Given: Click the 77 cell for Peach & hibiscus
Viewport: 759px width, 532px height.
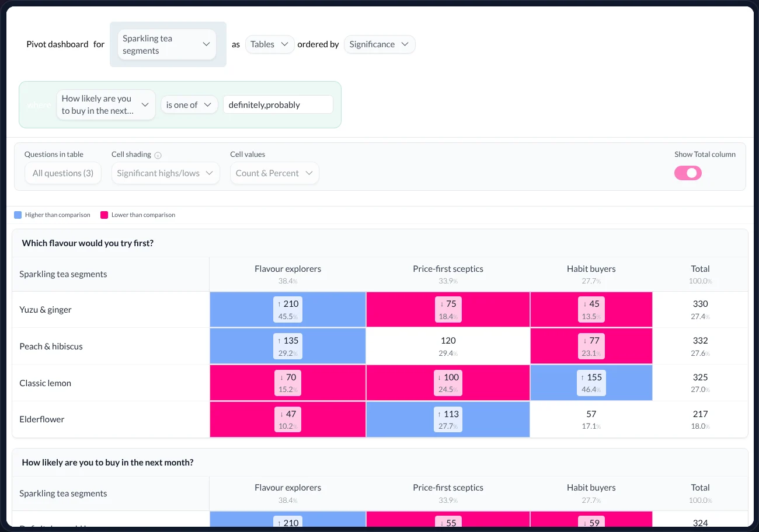Looking at the screenshot, I should [591, 346].
